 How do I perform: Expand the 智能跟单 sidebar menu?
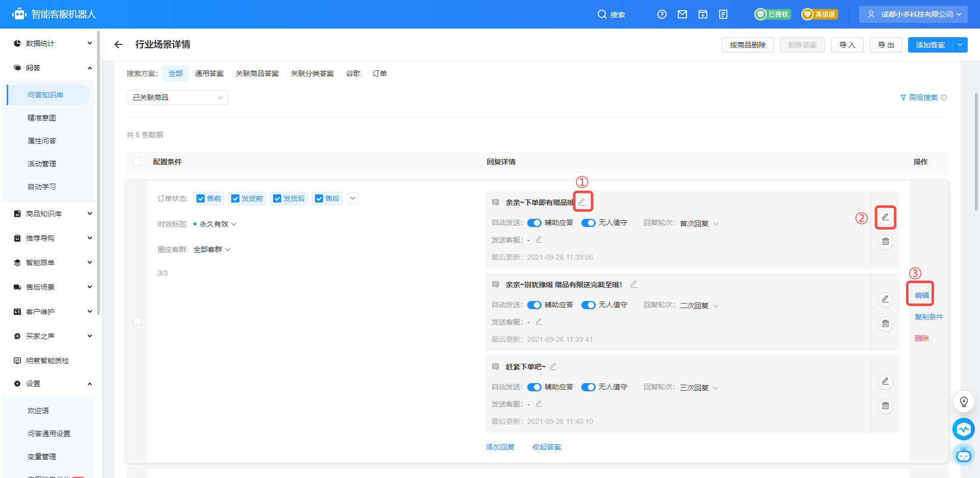53,263
